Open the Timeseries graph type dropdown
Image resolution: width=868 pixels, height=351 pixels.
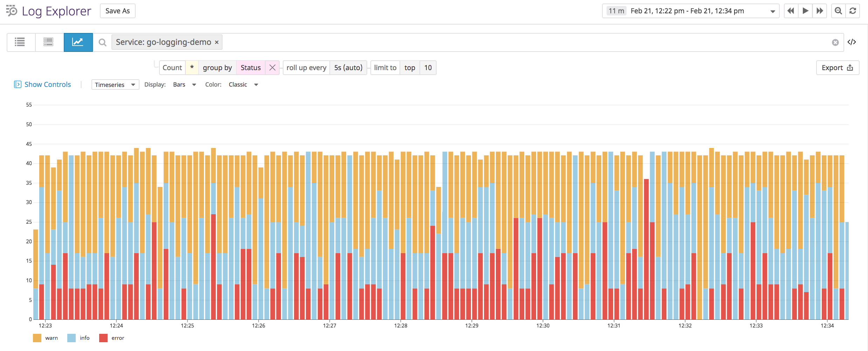[115, 85]
